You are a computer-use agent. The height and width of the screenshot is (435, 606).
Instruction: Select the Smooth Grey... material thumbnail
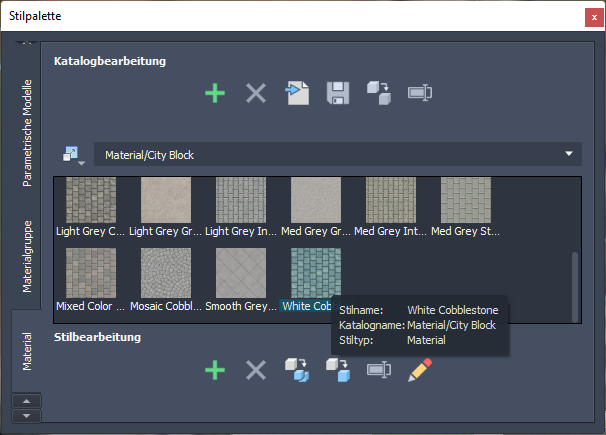point(241,273)
